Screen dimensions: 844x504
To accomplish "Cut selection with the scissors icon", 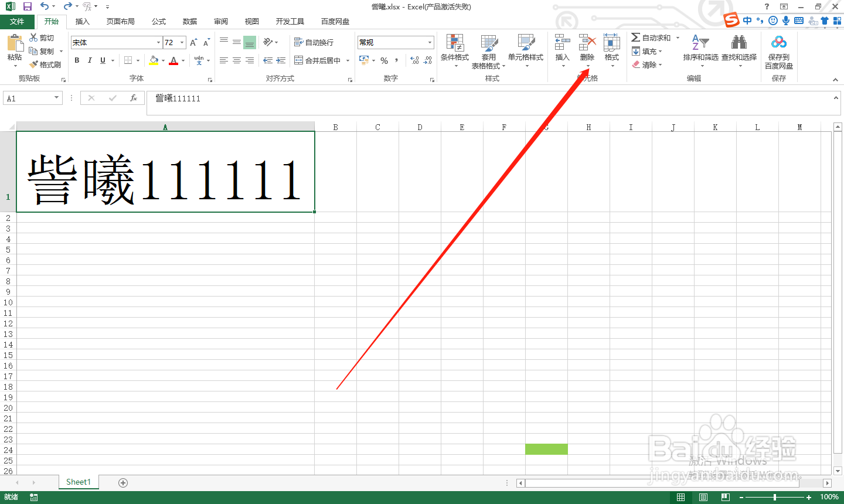I will [33, 38].
